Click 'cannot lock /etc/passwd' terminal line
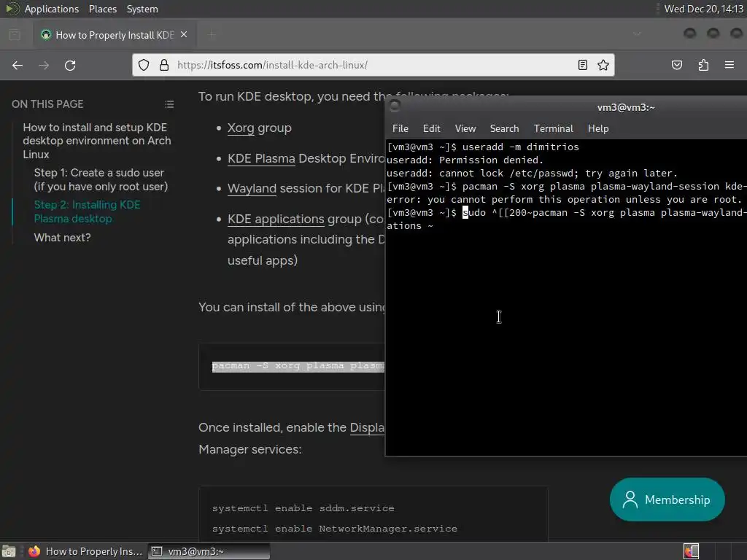This screenshot has width=747, height=560. pyautogui.click(x=532, y=174)
